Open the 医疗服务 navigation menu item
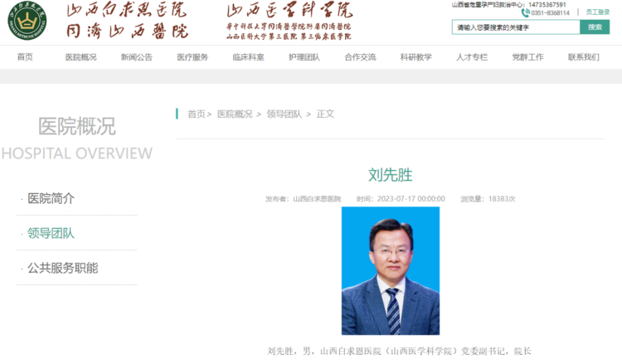The width and height of the screenshot is (622, 364). click(192, 57)
